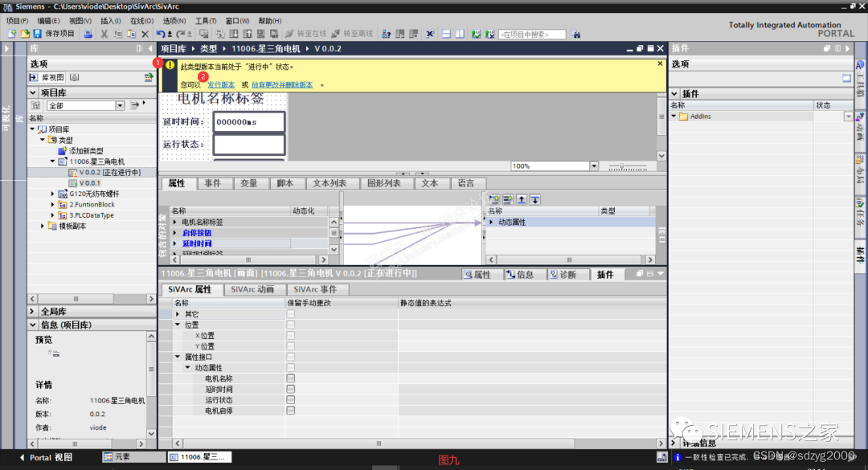868x470 pixels.
Task: Select the 启停按钮 object row
Action: 197,233
